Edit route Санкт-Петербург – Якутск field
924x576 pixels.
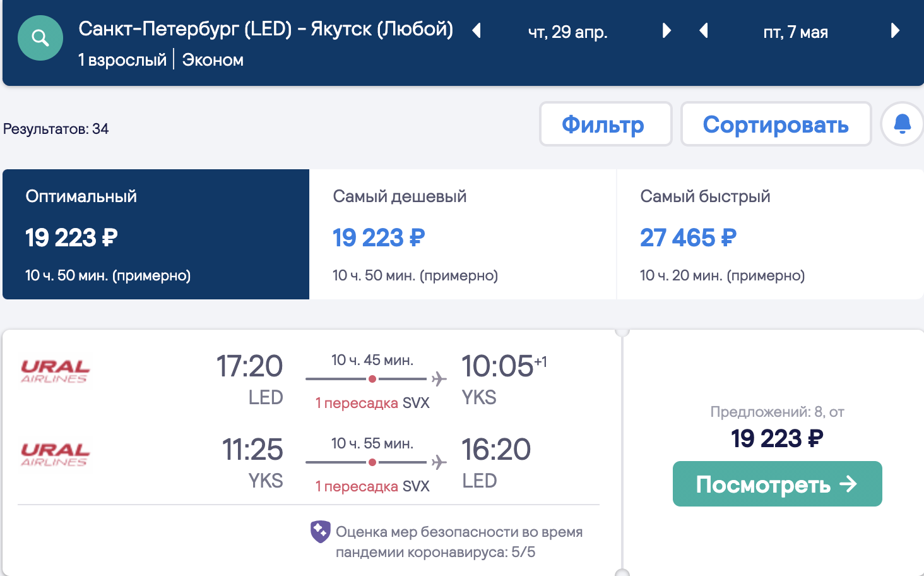pos(266,29)
